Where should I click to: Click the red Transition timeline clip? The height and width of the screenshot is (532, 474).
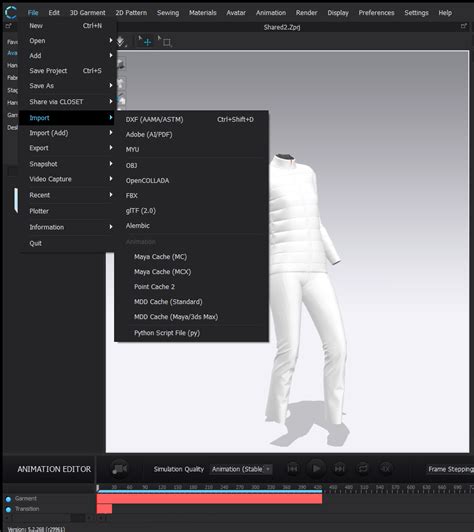104,509
